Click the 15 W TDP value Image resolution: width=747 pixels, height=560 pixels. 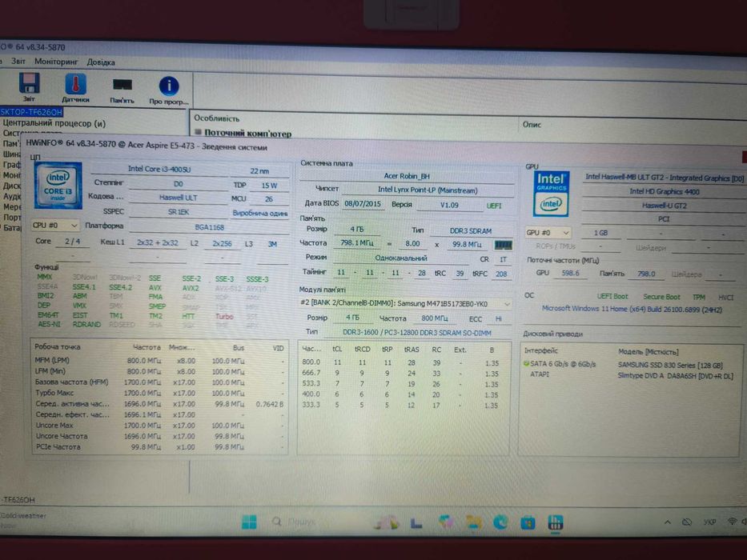click(x=269, y=186)
